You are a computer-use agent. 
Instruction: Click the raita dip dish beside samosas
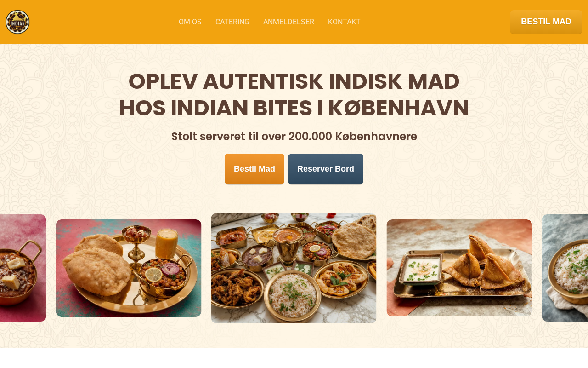point(420,269)
